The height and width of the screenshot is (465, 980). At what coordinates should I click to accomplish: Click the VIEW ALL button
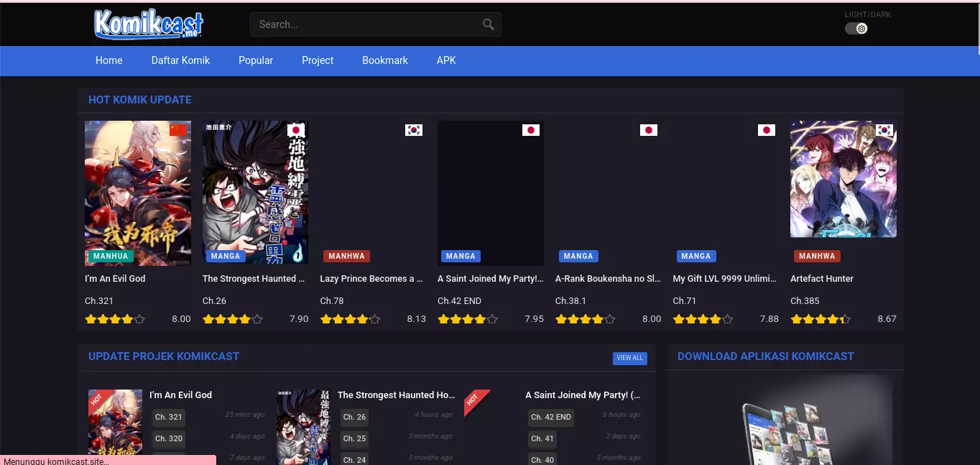(x=630, y=358)
